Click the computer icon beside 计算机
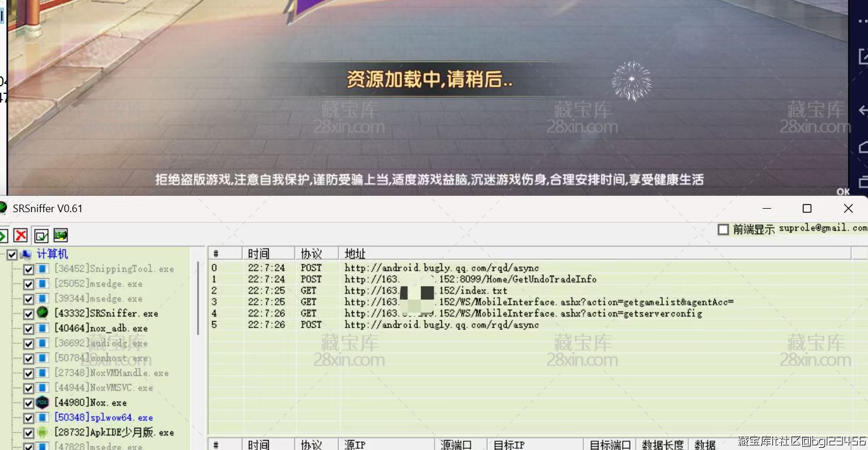The width and height of the screenshot is (868, 450). pyautogui.click(x=26, y=254)
